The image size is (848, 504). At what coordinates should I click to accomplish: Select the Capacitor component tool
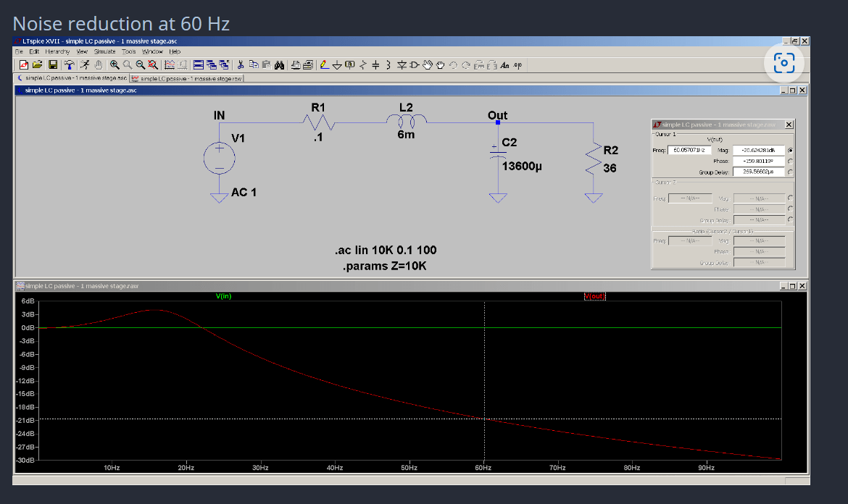coord(375,65)
